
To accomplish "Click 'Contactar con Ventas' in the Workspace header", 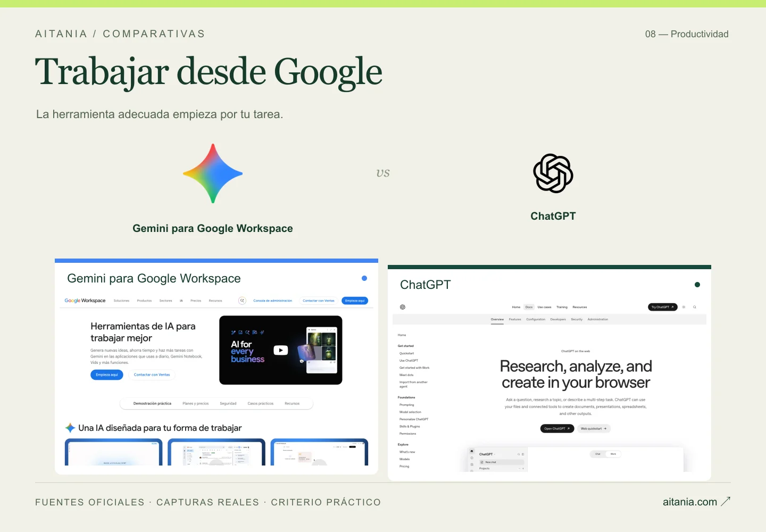I will click(319, 301).
